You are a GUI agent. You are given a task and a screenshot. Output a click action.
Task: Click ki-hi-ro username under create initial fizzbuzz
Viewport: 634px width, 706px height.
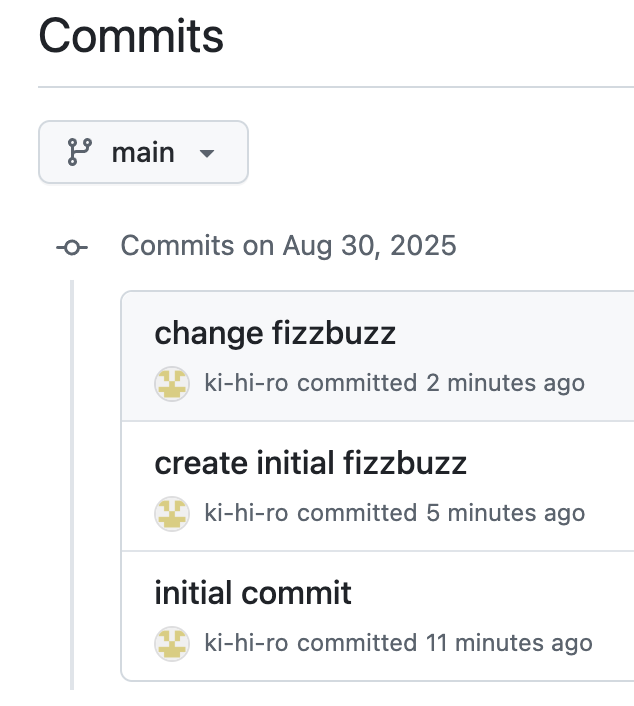click(246, 513)
